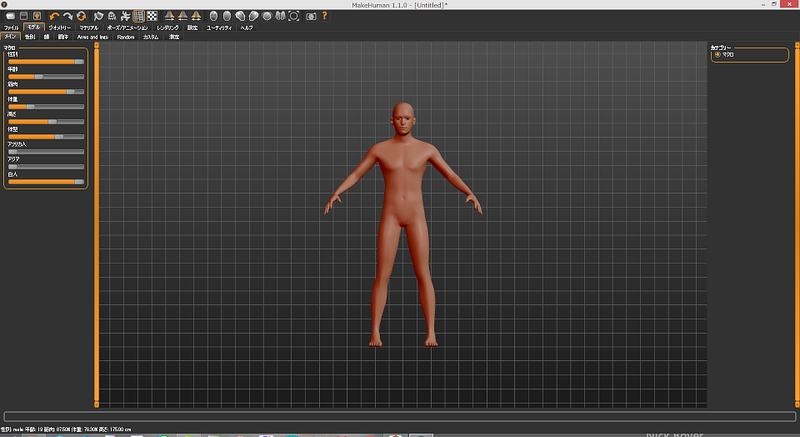The width and height of the screenshot is (800, 437).
Task: Open the カスタム sub-tab
Action: [151, 37]
